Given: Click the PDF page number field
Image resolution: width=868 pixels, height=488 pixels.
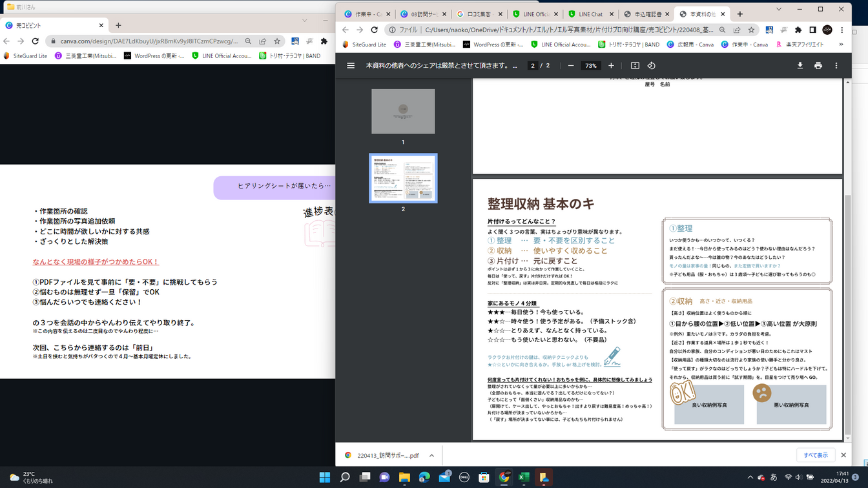Looking at the screenshot, I should point(533,66).
